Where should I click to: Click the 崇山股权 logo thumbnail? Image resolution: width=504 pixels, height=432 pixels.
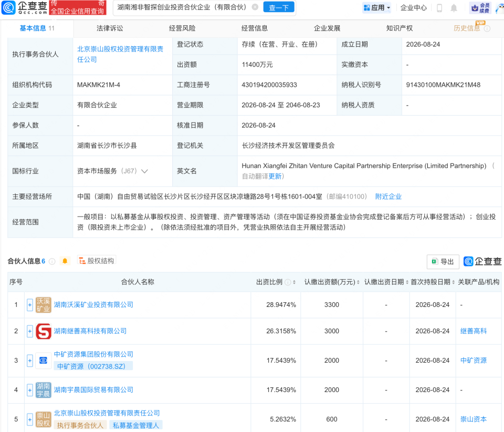coord(43,419)
